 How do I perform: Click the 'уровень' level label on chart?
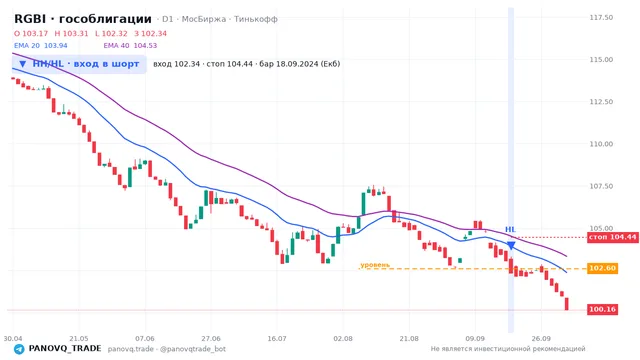coord(375,264)
